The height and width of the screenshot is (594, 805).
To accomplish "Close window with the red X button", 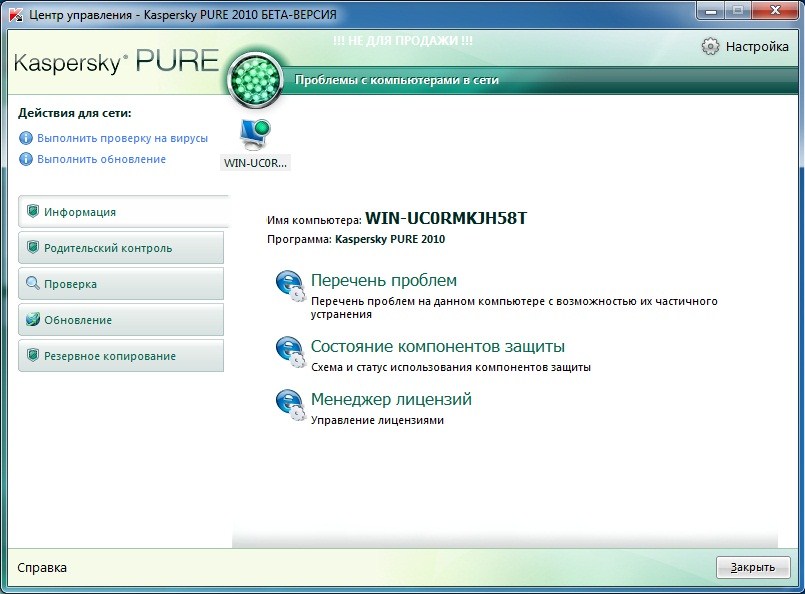I will click(x=775, y=11).
